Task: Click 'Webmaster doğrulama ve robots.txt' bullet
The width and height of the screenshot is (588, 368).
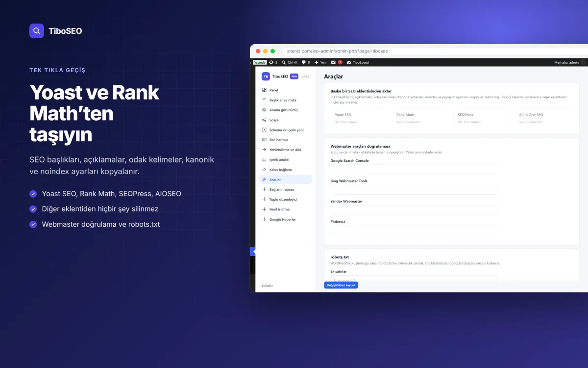Action: coord(101,224)
